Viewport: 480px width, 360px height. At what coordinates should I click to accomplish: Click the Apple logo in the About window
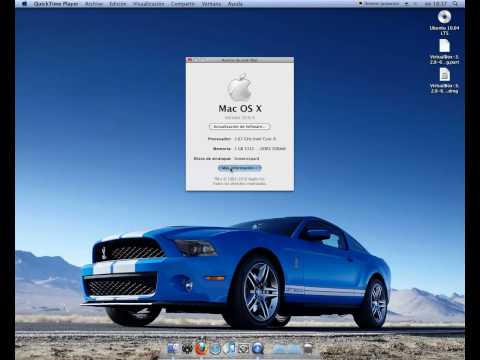coord(239,87)
